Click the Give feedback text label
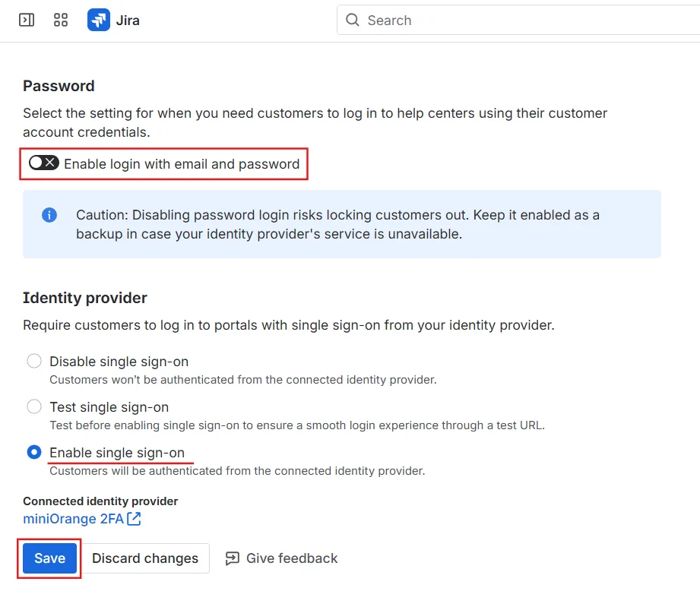The height and width of the screenshot is (610, 700). pos(291,558)
